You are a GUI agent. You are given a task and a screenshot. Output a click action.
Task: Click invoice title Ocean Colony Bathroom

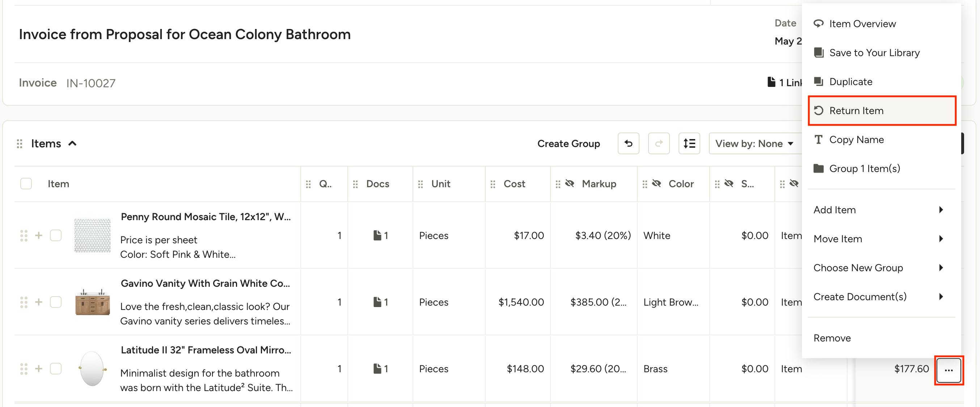pos(185,34)
